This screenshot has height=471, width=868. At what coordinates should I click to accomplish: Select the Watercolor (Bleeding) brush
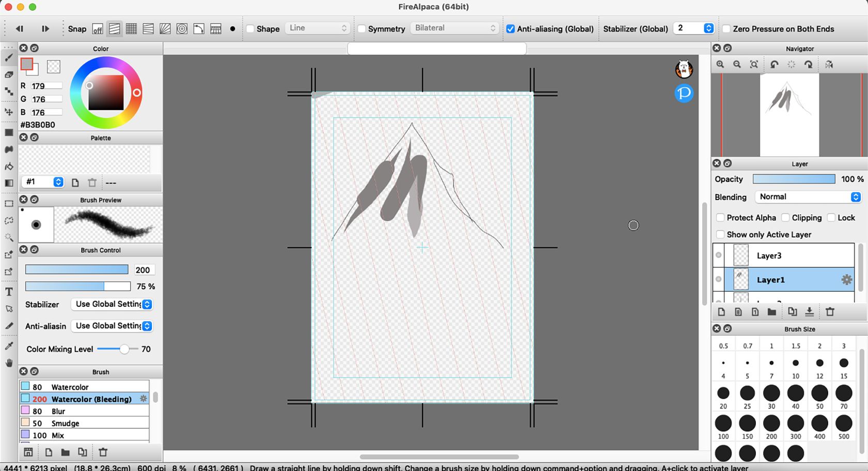coord(84,399)
